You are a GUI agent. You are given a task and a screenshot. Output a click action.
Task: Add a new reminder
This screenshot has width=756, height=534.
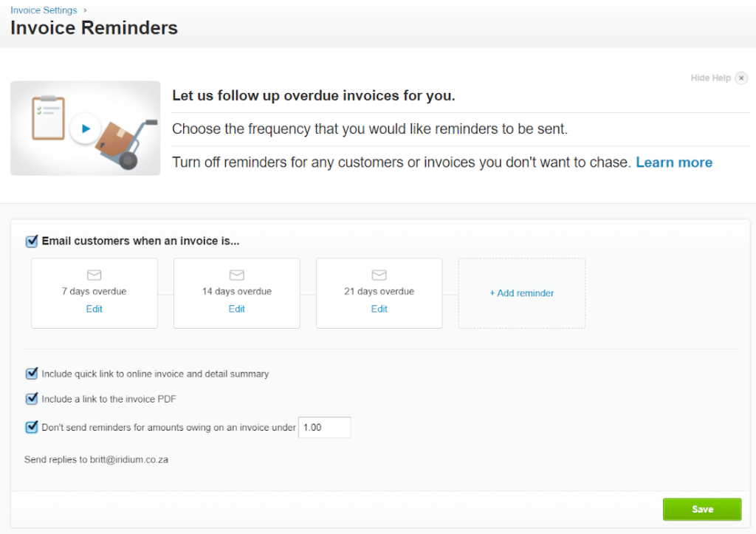521,293
